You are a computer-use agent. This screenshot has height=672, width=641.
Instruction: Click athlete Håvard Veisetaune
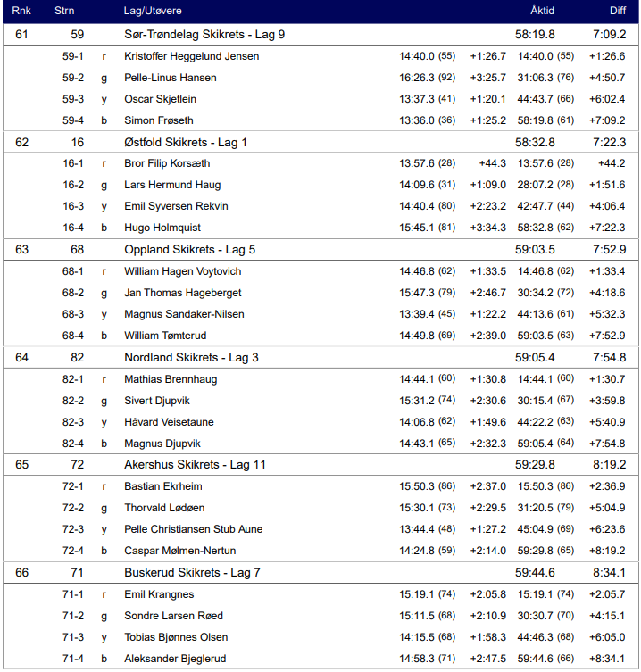click(169, 422)
